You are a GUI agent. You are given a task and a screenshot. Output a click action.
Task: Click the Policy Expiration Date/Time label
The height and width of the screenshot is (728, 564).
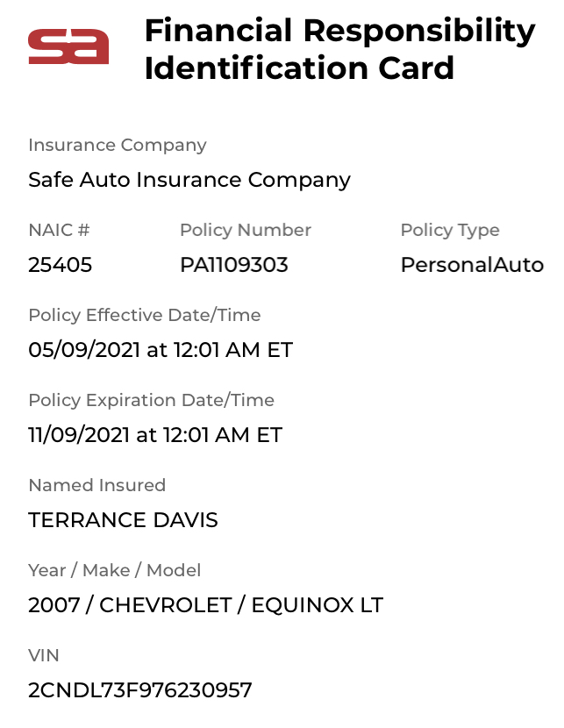click(x=152, y=400)
